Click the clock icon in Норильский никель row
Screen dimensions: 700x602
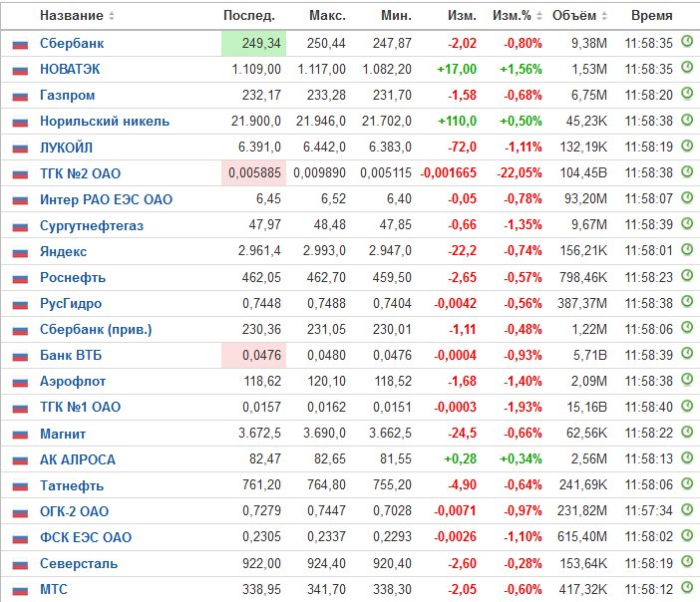[687, 120]
